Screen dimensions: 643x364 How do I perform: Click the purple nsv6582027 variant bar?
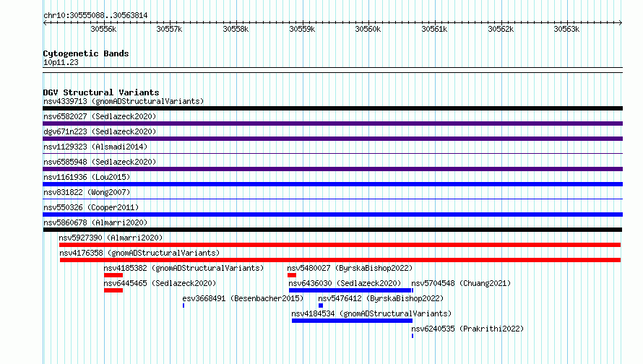pyautogui.click(x=332, y=123)
